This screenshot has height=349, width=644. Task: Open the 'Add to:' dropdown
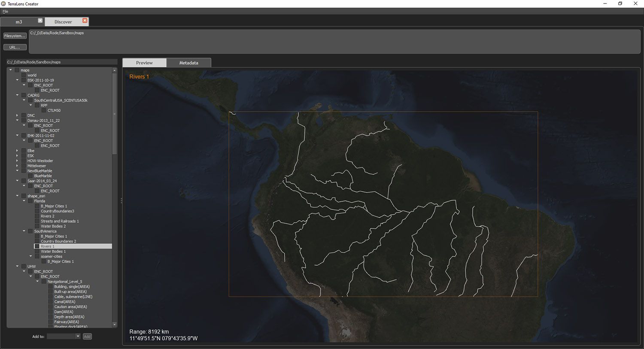coord(63,336)
